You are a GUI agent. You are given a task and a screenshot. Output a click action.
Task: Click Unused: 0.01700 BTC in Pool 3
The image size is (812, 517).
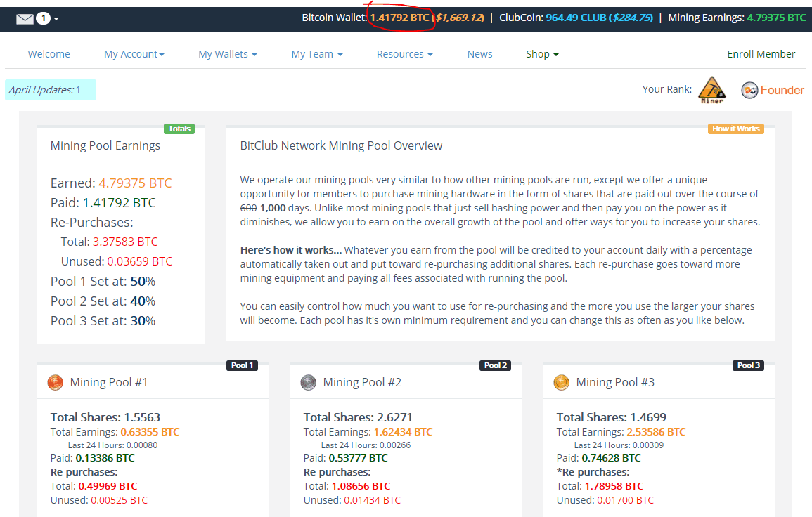click(x=605, y=500)
